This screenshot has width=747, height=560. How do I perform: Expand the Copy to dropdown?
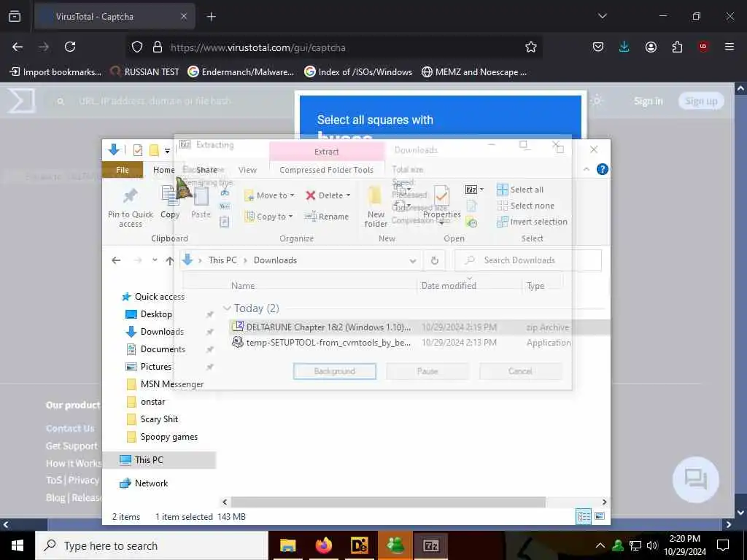(x=290, y=217)
